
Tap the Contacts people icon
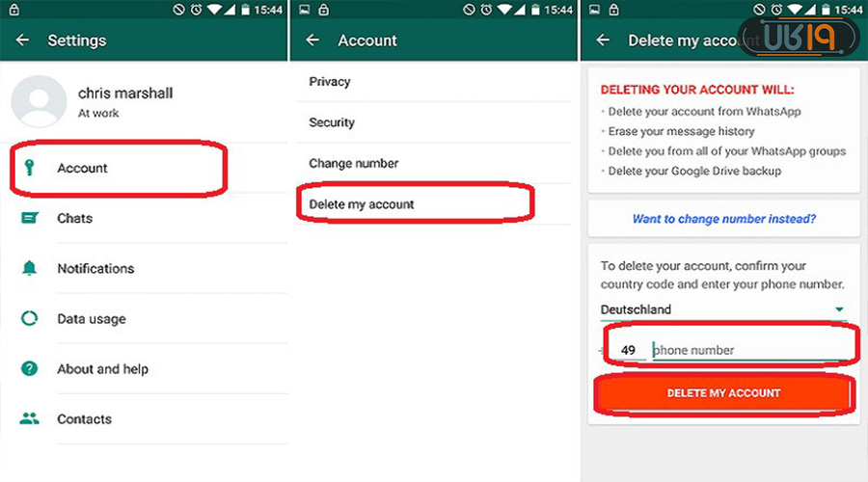[29, 418]
